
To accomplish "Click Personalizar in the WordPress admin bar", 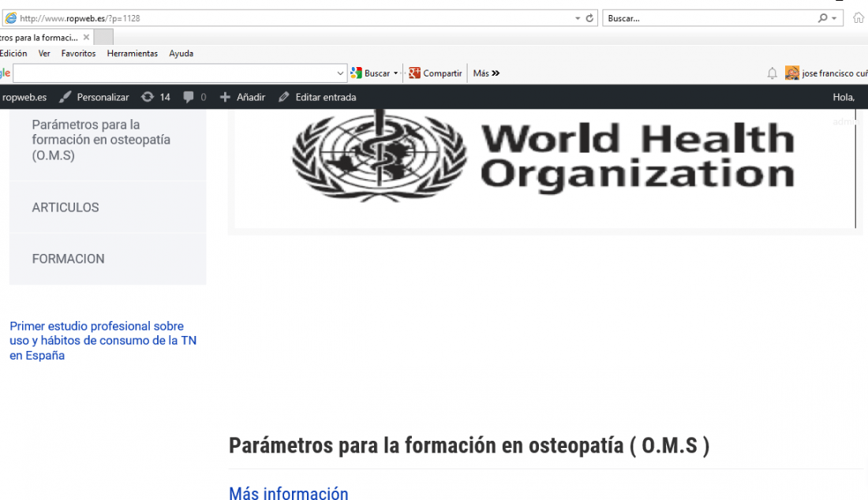I will coord(94,97).
